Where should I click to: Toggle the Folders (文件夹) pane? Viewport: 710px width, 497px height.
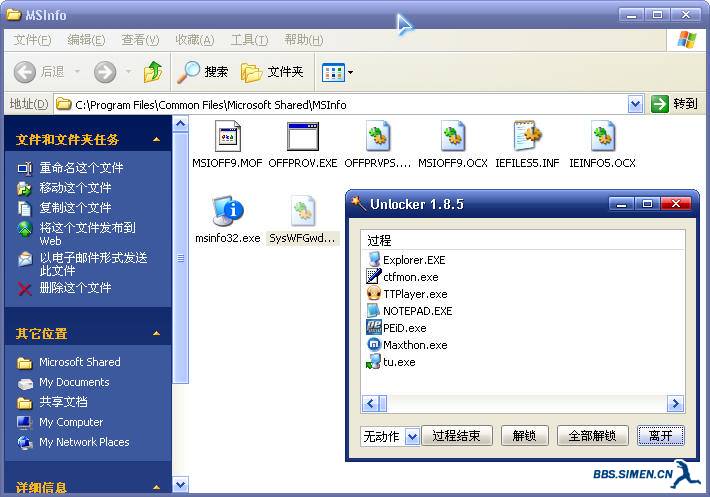coord(272,72)
